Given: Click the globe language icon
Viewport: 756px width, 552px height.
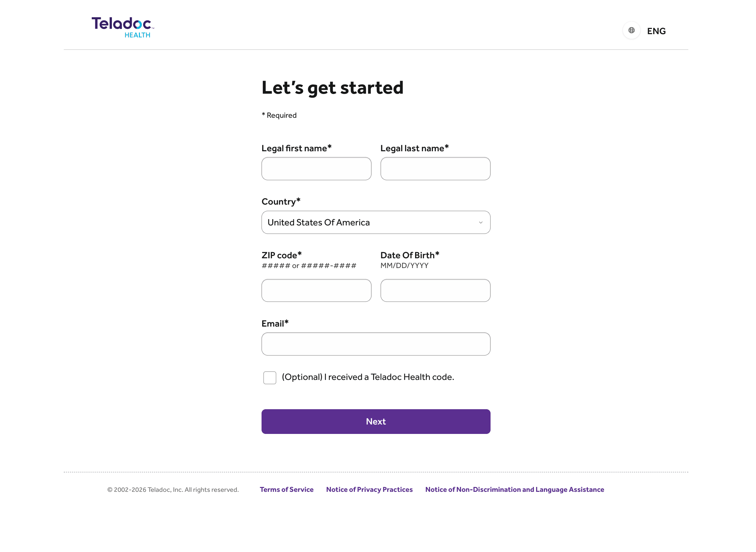Looking at the screenshot, I should point(631,30).
